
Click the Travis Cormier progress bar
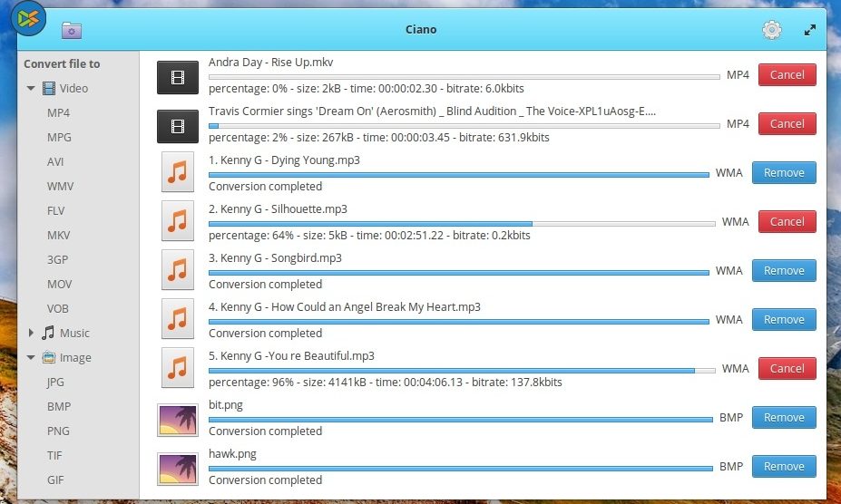[464, 126]
